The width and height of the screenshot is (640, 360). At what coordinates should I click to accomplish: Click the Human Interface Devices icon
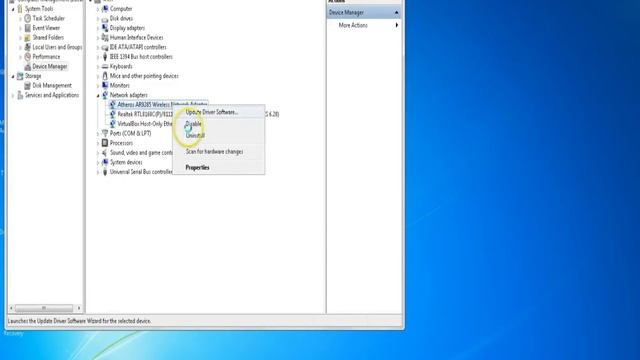(105, 38)
